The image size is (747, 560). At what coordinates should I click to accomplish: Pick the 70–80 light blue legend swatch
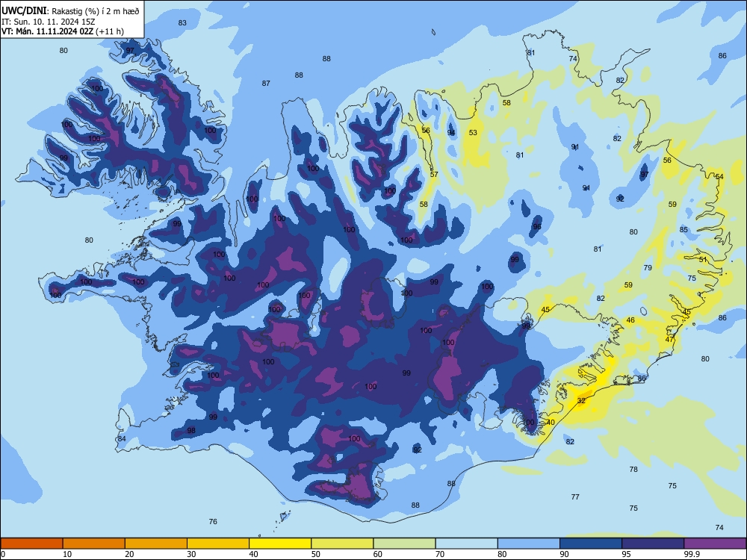466,544
